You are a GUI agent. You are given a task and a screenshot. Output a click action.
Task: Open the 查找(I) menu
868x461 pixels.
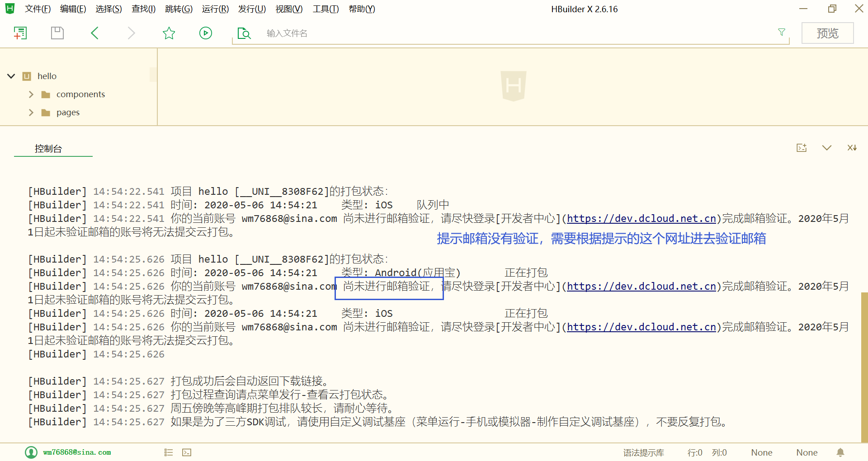[144, 9]
